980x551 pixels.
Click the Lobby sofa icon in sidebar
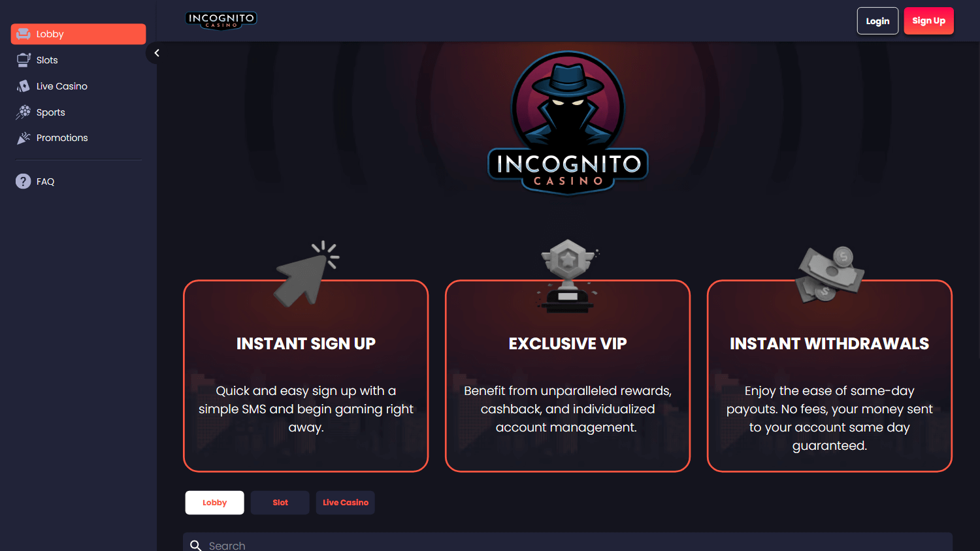point(24,34)
